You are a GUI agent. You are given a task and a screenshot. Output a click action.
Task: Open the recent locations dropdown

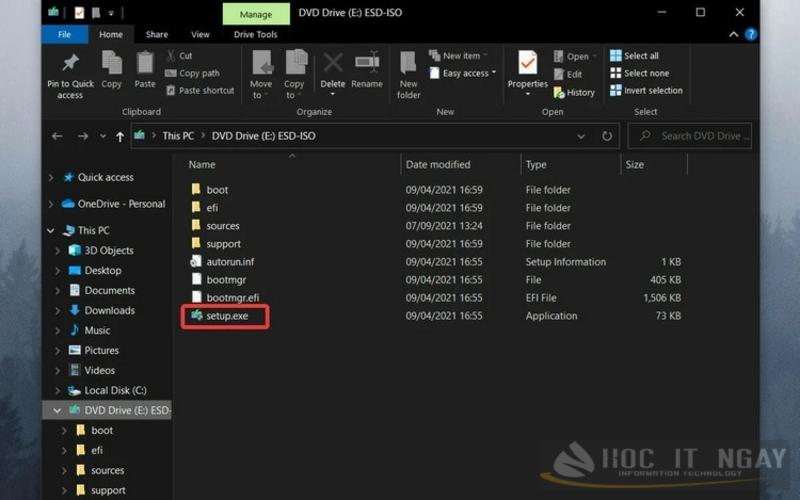pos(103,136)
